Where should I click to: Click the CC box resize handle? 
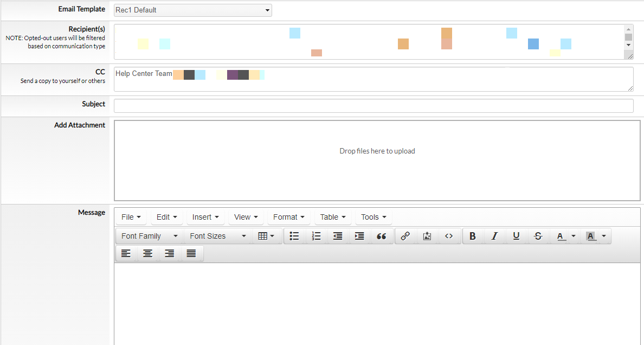(630, 88)
